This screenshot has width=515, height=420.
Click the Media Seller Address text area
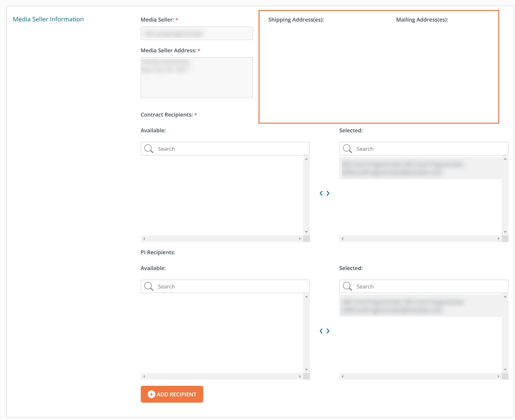(x=197, y=78)
